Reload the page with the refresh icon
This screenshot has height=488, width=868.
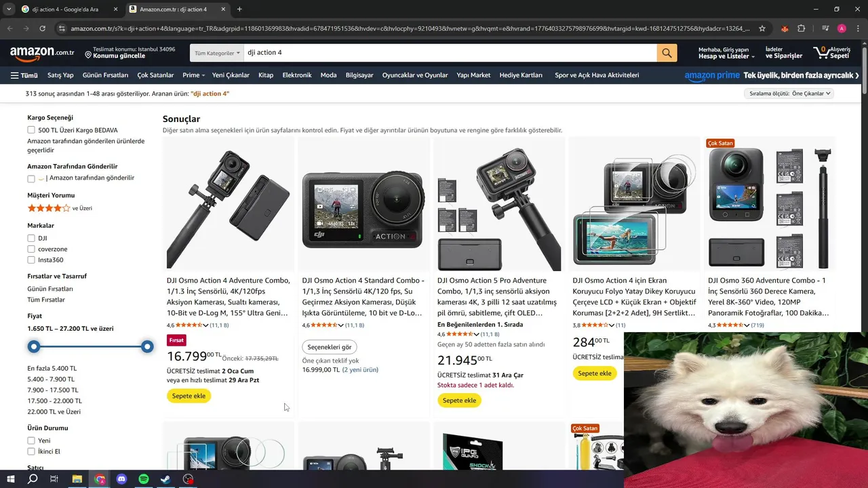tap(42, 28)
